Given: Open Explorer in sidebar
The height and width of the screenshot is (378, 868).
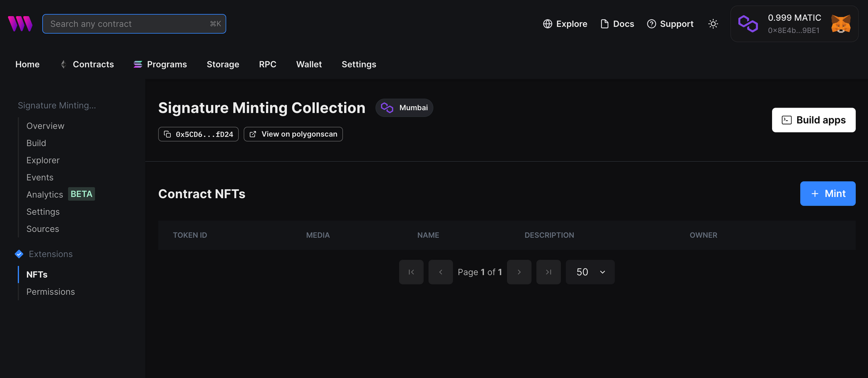Looking at the screenshot, I should (43, 160).
